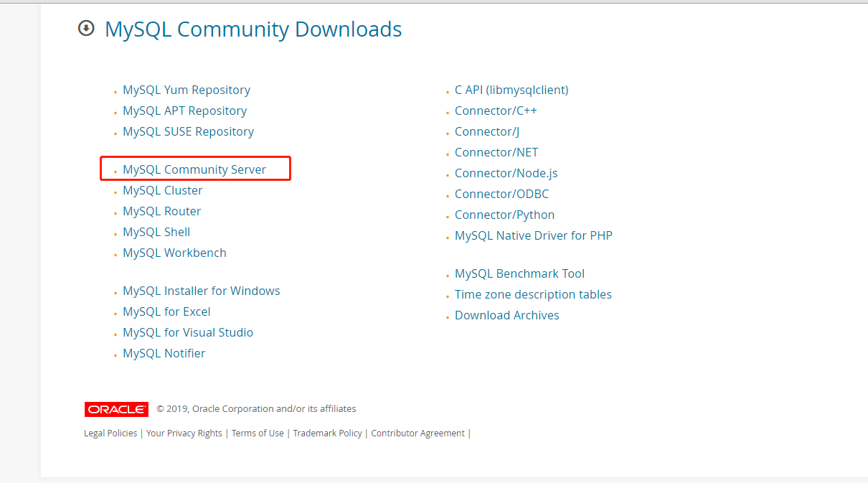Open the Contributor Agreement footer link
The image size is (868, 483).
coord(418,433)
